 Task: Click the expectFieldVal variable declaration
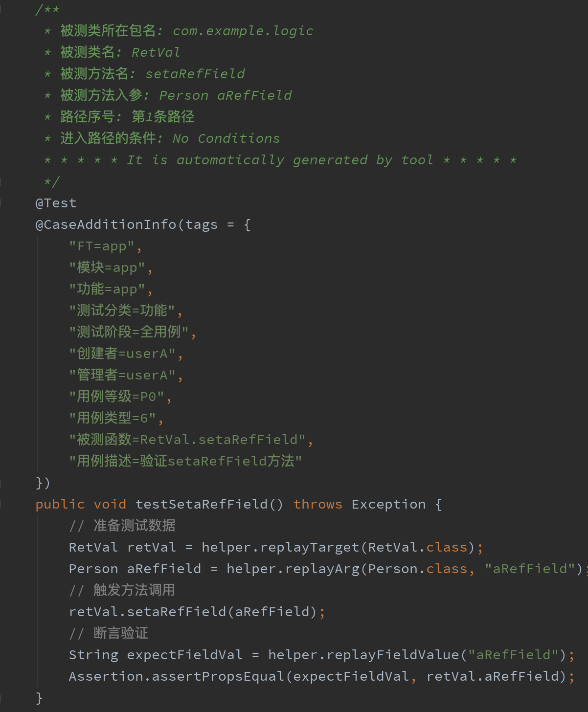pos(184,655)
